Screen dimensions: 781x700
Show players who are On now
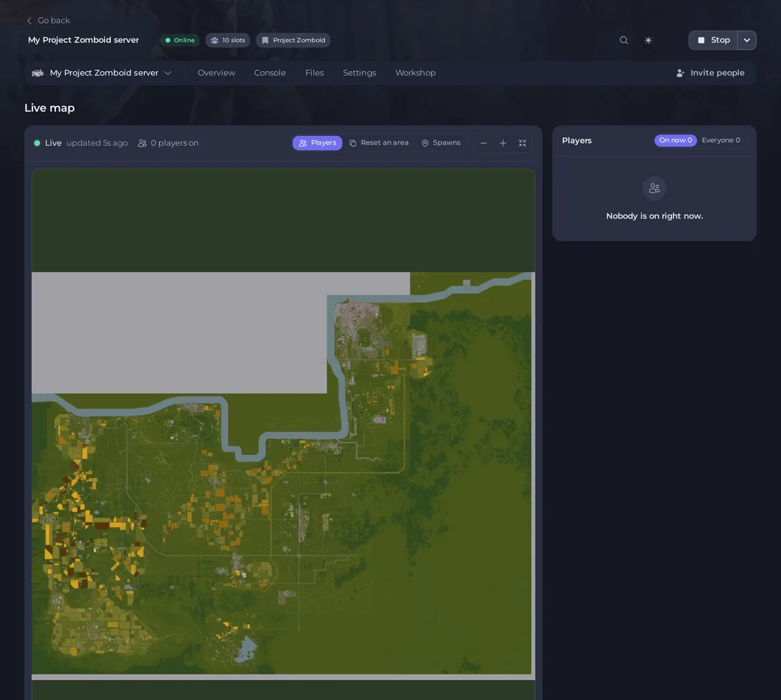[x=676, y=141]
